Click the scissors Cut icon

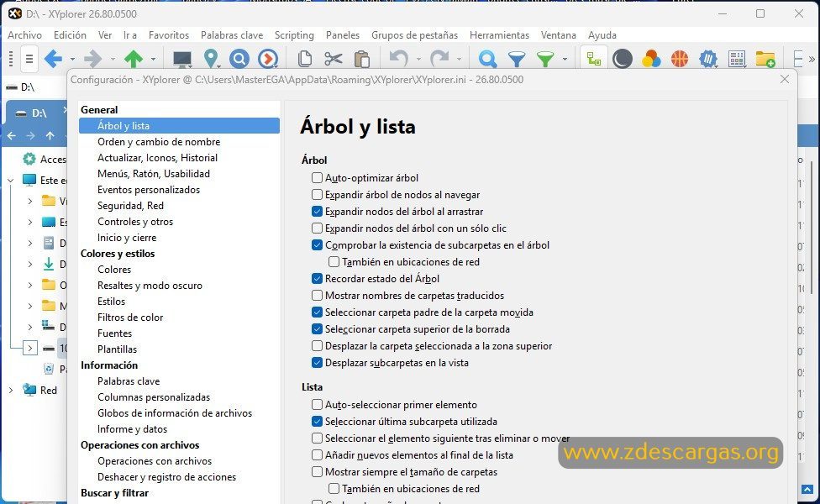point(333,59)
